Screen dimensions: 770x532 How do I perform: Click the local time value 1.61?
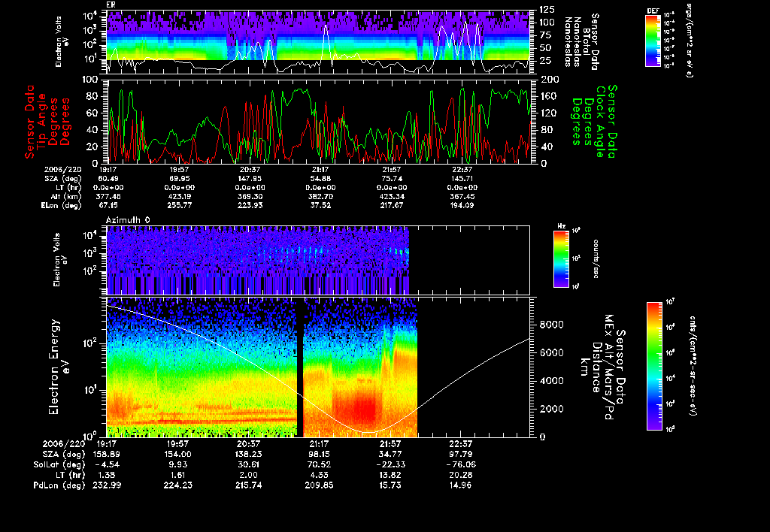[177, 475]
